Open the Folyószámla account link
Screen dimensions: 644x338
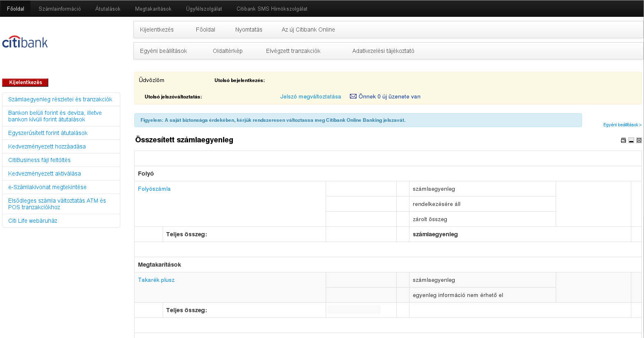click(x=154, y=189)
